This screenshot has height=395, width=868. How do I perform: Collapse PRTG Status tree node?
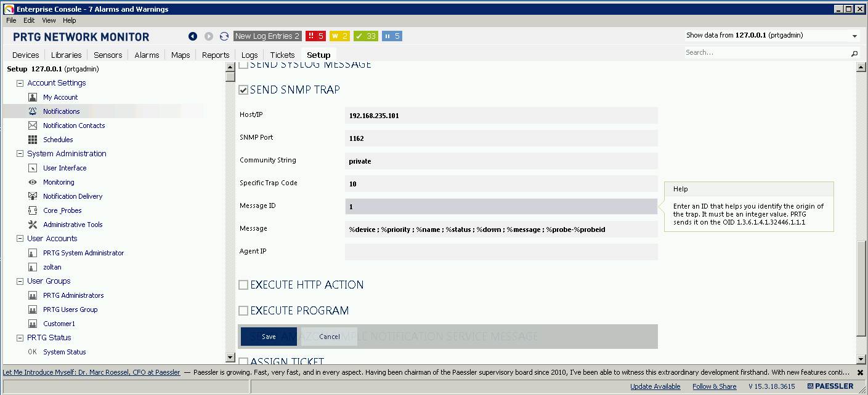pos(20,338)
